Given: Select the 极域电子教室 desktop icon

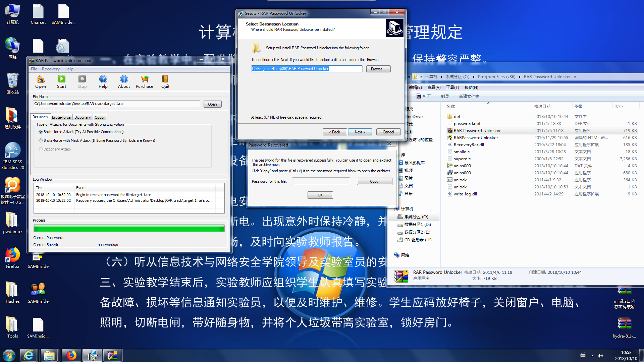Looking at the screenshot, I should [13, 191].
